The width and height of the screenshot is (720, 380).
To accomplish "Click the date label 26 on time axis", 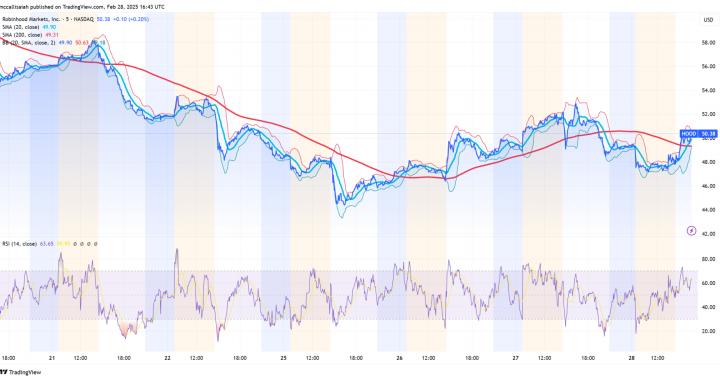I will [x=399, y=358].
